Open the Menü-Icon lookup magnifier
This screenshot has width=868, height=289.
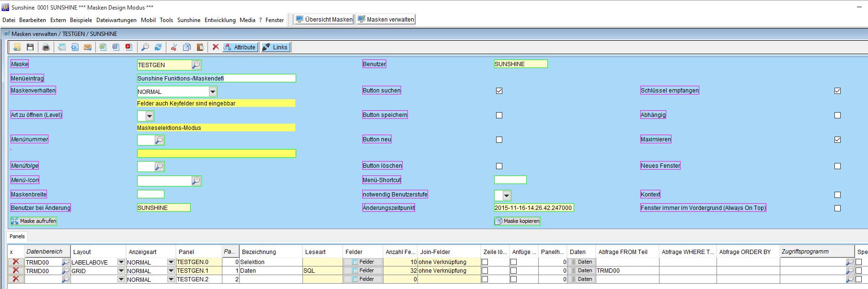(x=196, y=181)
